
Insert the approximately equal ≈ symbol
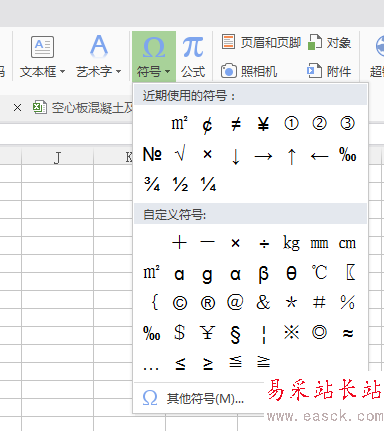point(348,333)
